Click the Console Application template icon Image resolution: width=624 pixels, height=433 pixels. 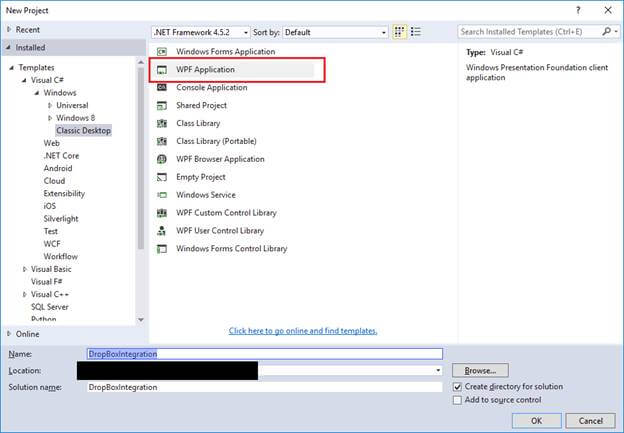[x=162, y=87]
